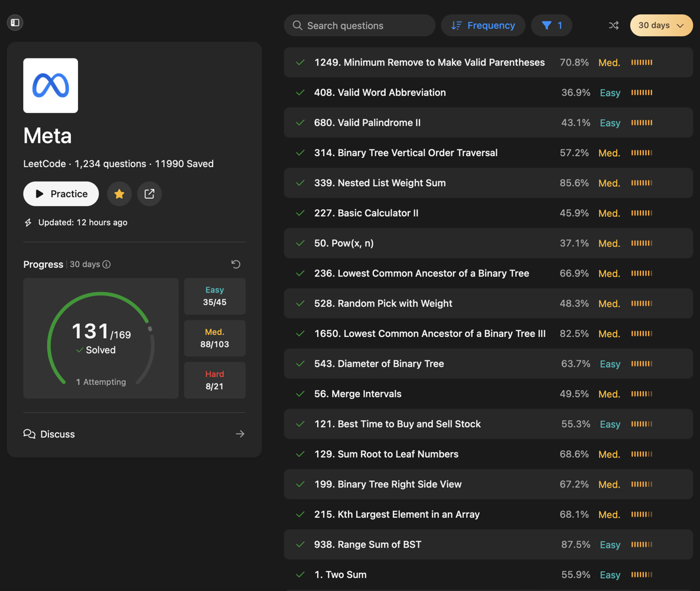Select the Easy 35/45 difficulty tab
Viewport: 700px width, 591px height.
click(214, 296)
